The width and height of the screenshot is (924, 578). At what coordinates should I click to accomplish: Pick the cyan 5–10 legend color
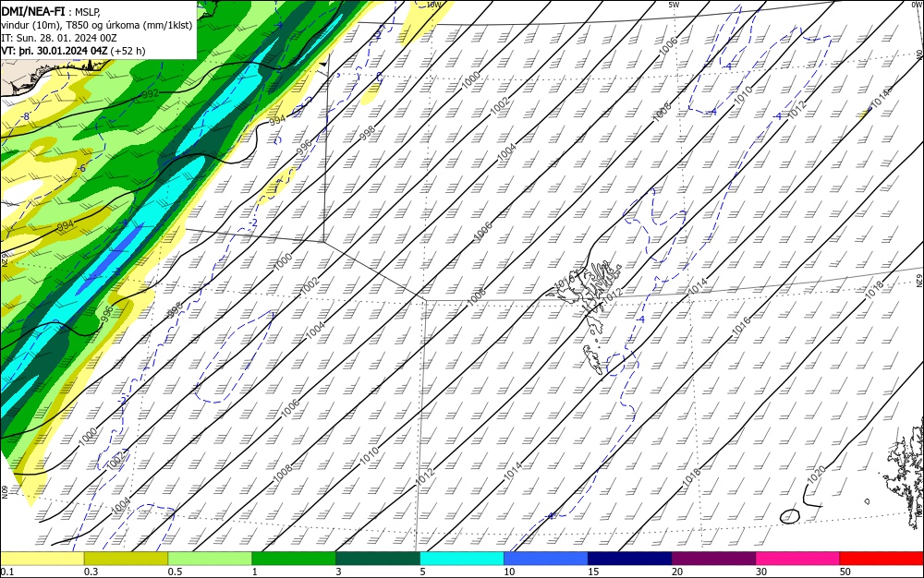click(x=462, y=559)
